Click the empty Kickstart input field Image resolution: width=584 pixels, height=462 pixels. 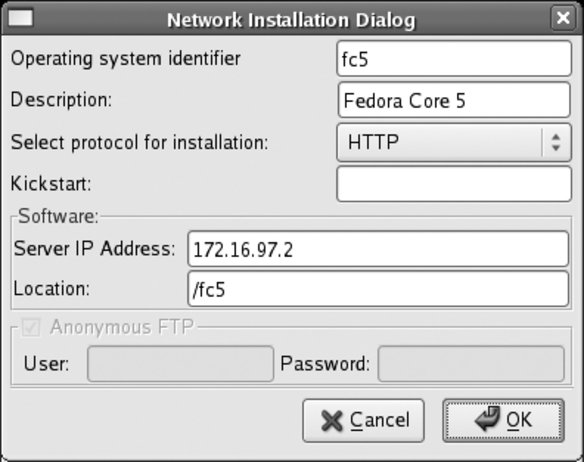coord(454,184)
